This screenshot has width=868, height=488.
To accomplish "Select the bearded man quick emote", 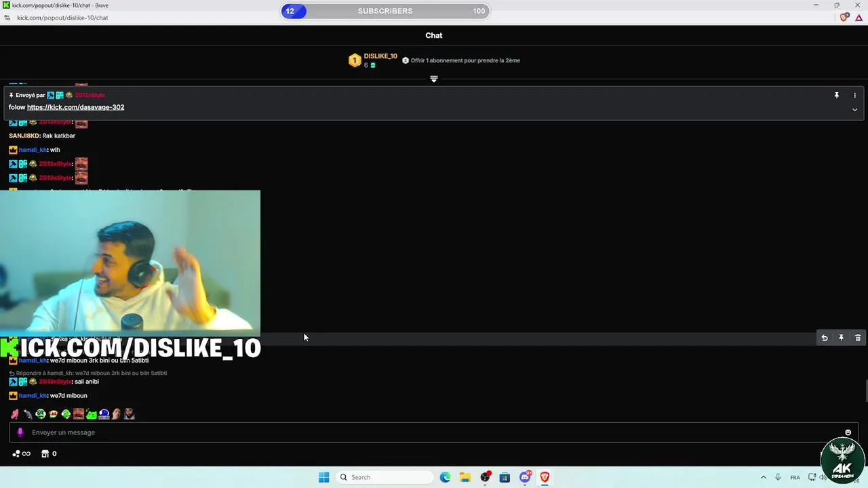I will tap(130, 414).
